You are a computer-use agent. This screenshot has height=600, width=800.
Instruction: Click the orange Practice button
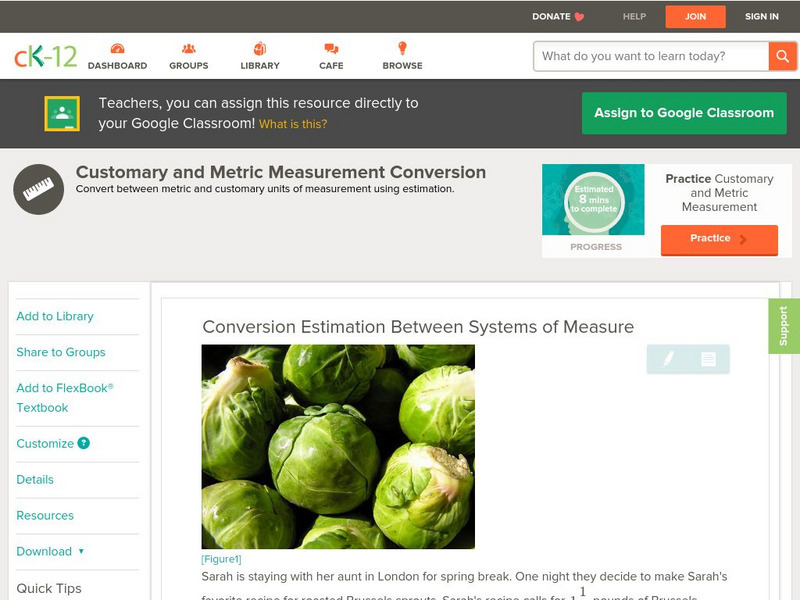719,239
